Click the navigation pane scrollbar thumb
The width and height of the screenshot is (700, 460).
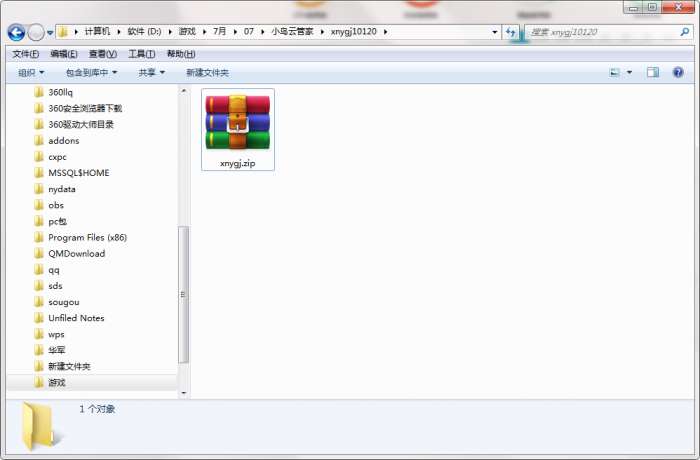183,295
